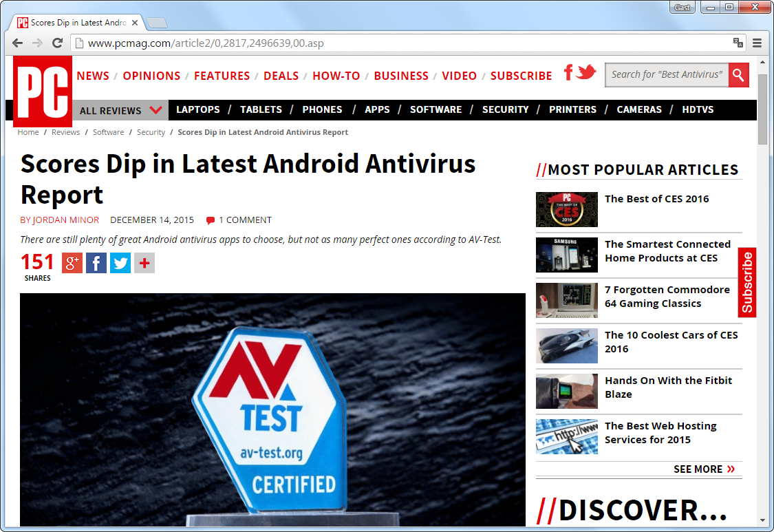Select the Security category in nav bar
774x532 pixels.
505,109
